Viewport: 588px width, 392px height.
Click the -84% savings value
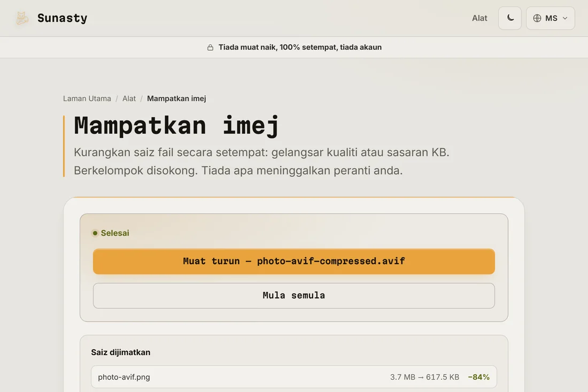(x=478, y=377)
